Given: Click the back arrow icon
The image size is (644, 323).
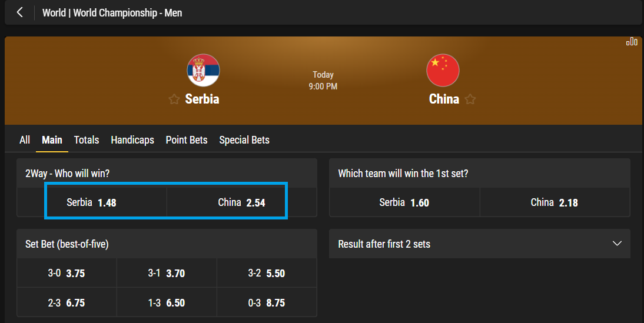Looking at the screenshot, I should pyautogui.click(x=20, y=12).
